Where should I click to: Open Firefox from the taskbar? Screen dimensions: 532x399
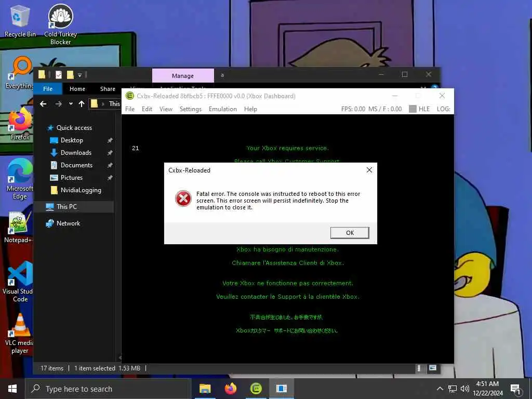[x=231, y=389]
